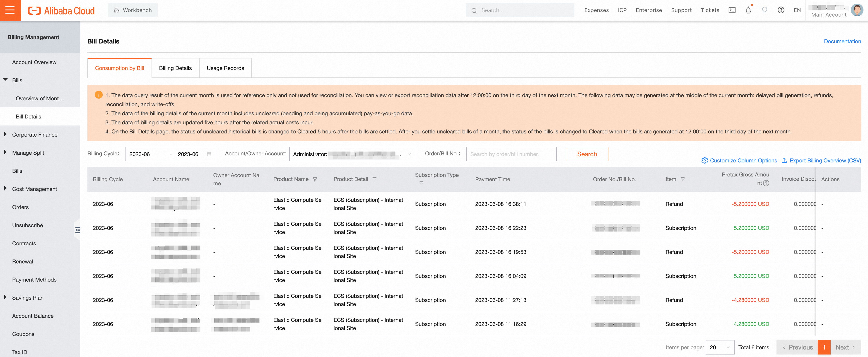Filter by Product Detail funnel icon
This screenshot has height=357, width=868.
coord(374,179)
